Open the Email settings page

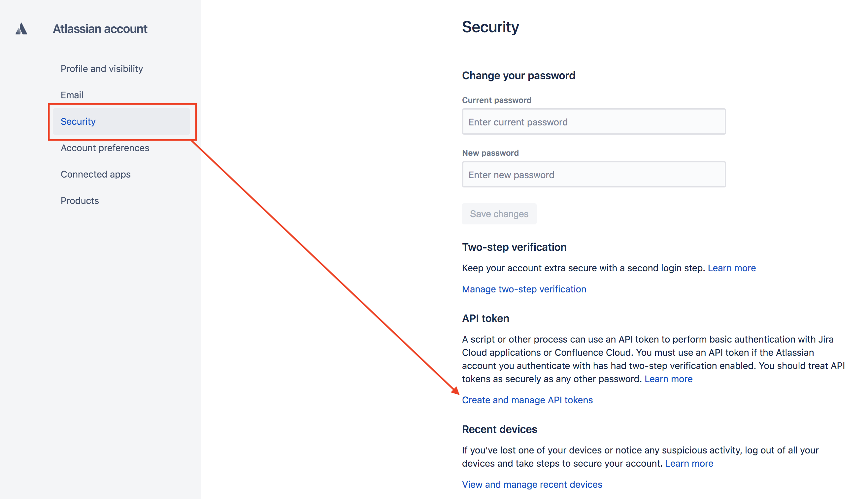tap(72, 95)
